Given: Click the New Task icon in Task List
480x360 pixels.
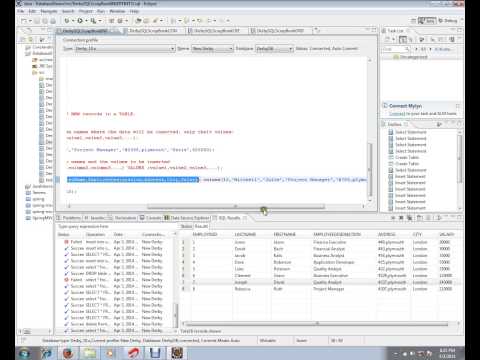Looking at the screenshot, I should point(388,40).
